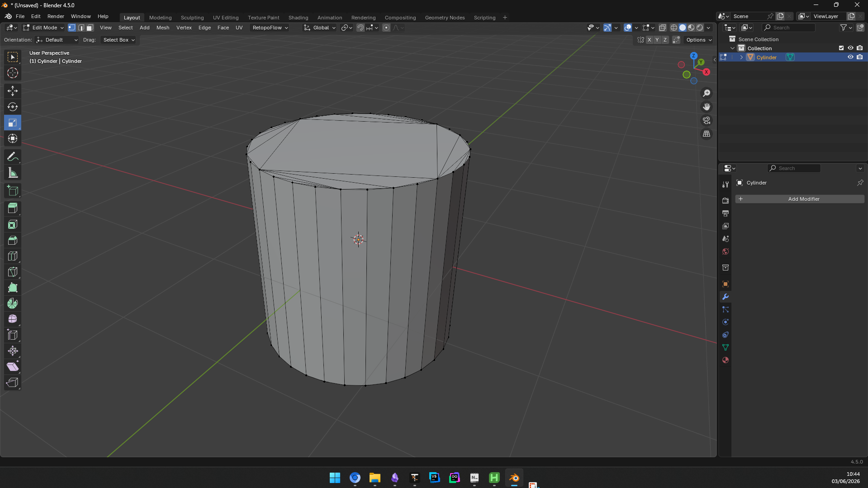Open the Material properties tab
This screenshot has height=488, width=868.
coord(726,360)
